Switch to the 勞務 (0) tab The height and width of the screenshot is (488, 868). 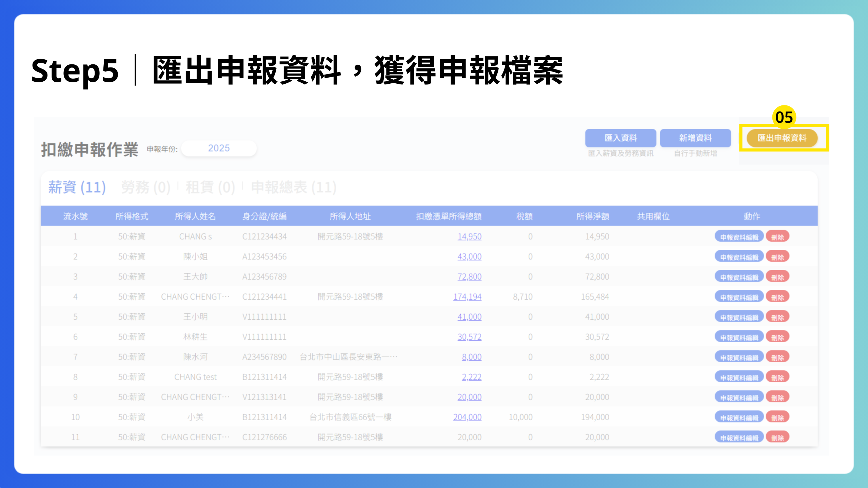point(146,187)
